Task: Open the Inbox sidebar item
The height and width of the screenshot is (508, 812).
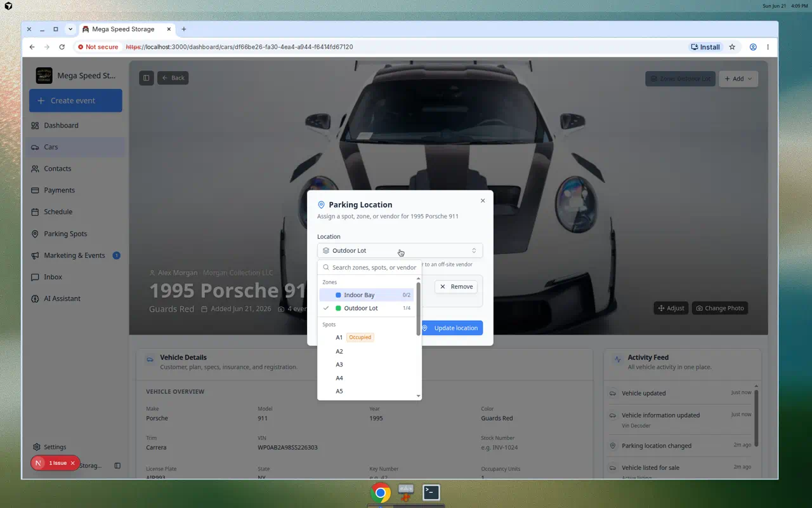Action: (x=75, y=277)
